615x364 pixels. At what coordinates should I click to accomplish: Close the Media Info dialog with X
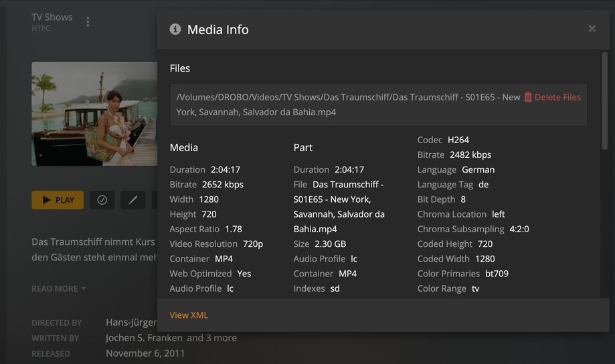click(x=592, y=29)
